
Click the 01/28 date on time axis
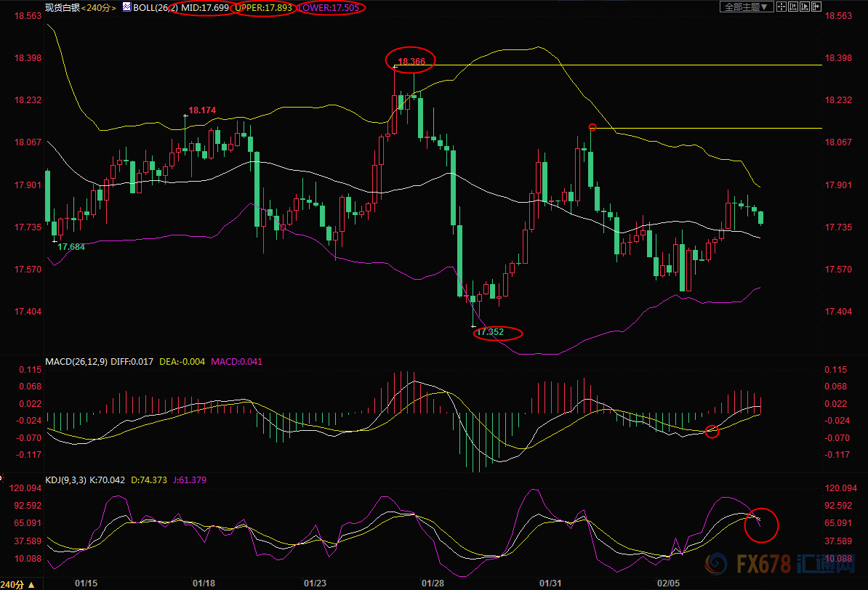coord(433,583)
